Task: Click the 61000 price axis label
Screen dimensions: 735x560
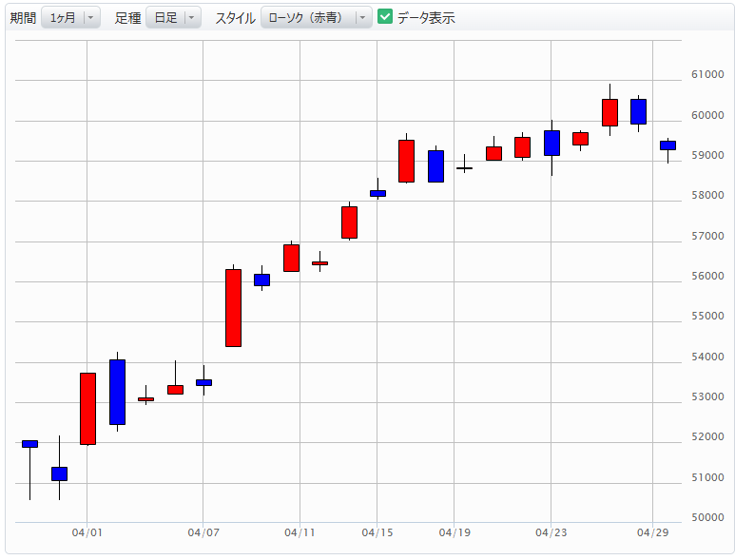Action: (707, 74)
